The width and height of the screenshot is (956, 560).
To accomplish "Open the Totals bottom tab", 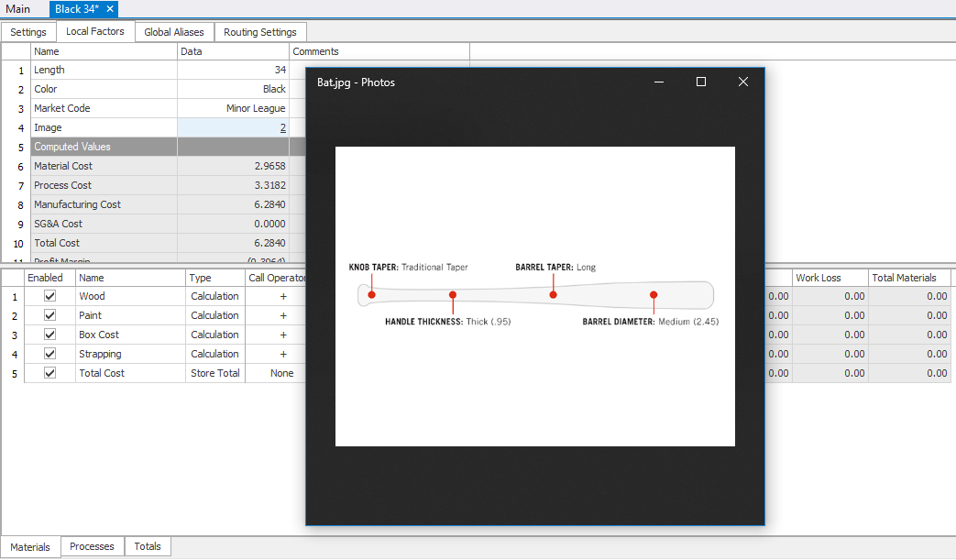I will click(x=148, y=546).
